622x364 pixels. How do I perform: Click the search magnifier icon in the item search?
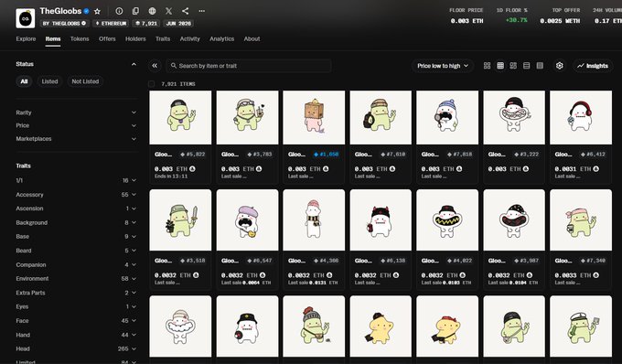point(174,66)
